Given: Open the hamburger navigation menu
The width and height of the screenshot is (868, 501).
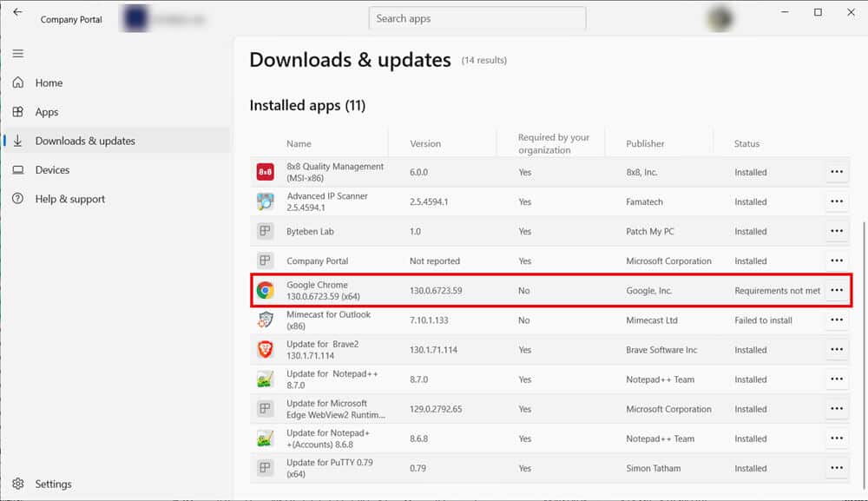Looking at the screenshot, I should click(17, 54).
